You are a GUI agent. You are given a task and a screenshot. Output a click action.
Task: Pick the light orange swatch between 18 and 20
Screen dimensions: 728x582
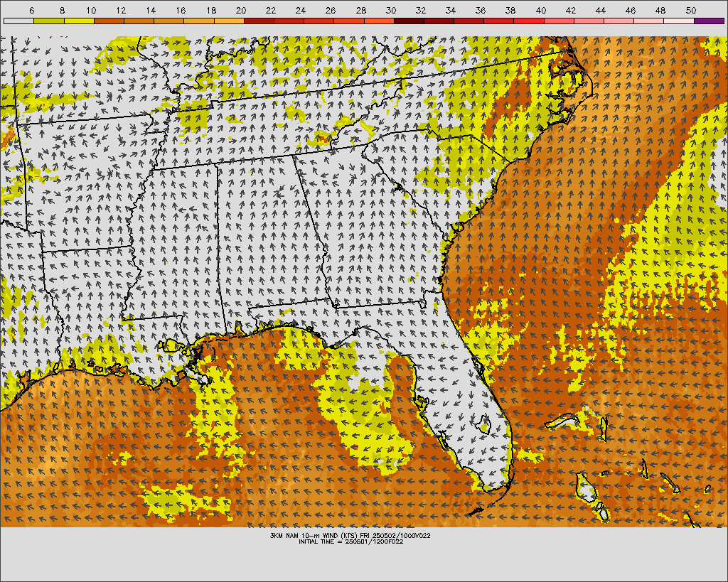tap(229, 21)
